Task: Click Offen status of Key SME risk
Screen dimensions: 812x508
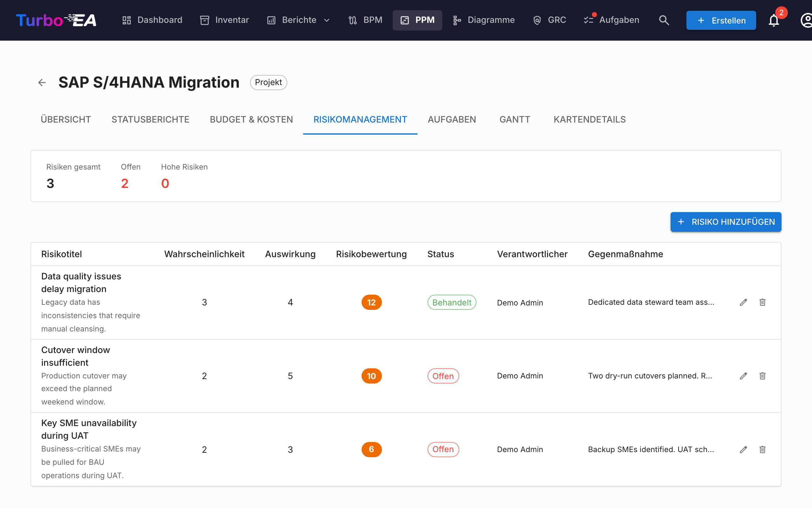Action: click(443, 450)
